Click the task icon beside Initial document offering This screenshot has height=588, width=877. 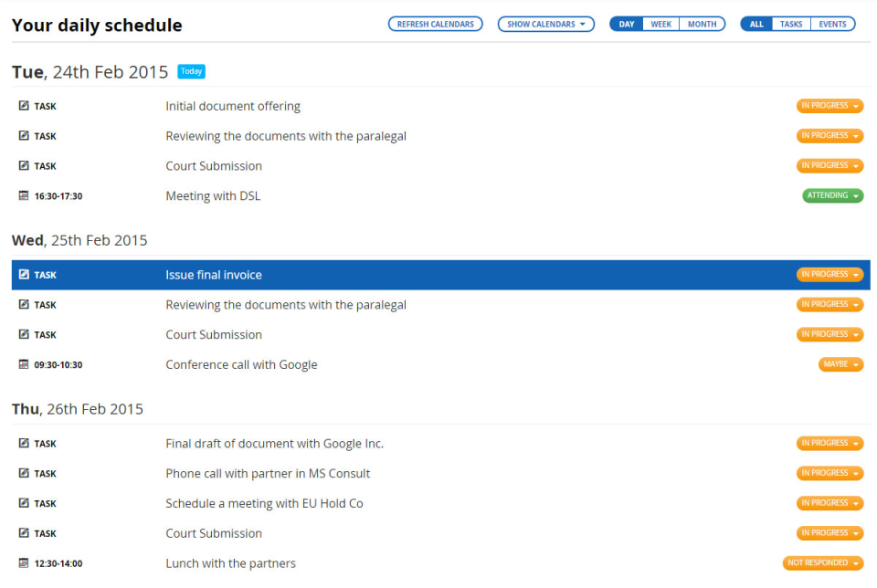point(23,105)
